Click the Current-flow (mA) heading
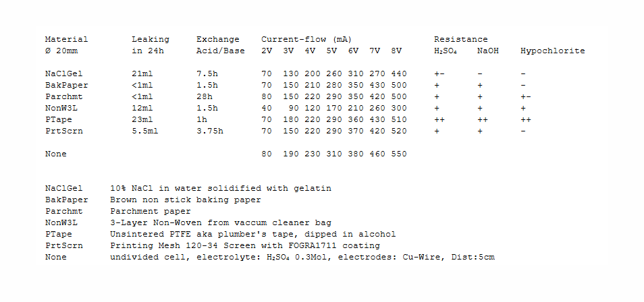The width and height of the screenshot is (644, 302). pyautogui.click(x=306, y=39)
